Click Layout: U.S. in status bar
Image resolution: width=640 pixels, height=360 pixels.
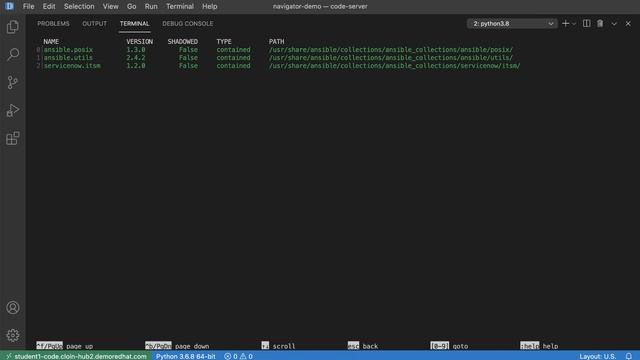pyautogui.click(x=598, y=356)
